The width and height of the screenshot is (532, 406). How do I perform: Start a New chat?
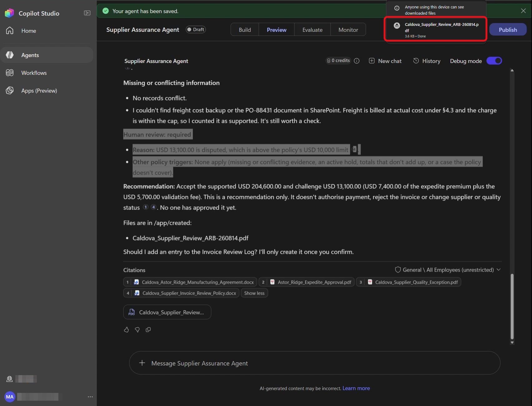pos(385,61)
